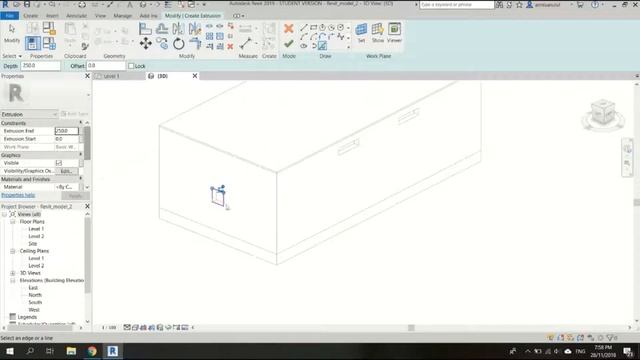Image resolution: width=640 pixels, height=360 pixels.
Task: Choose the Pick Lines draw tool
Action: click(x=322, y=46)
